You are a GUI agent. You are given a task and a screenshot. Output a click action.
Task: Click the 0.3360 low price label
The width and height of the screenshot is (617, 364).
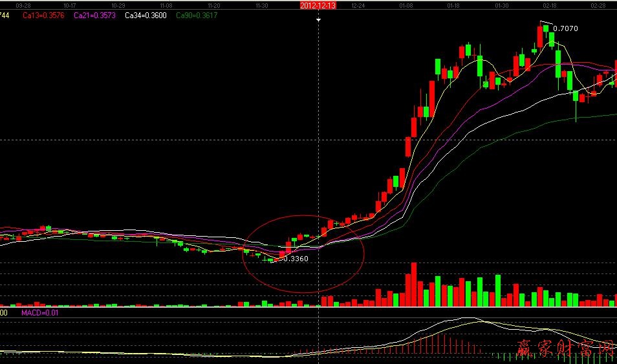[296, 259]
